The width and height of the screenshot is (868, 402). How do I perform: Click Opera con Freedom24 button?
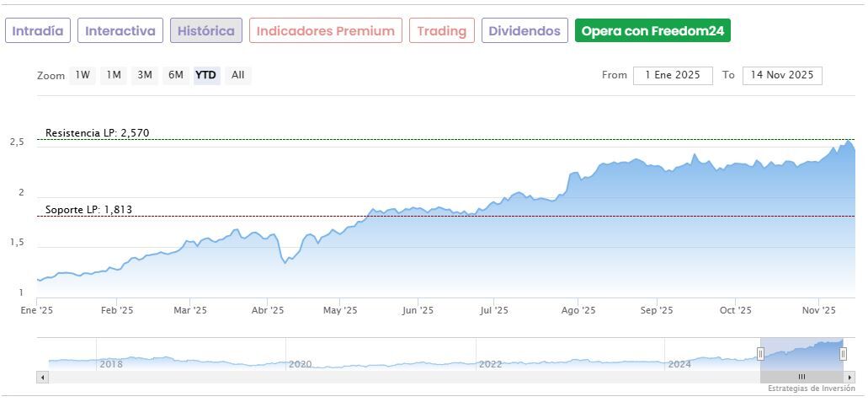(652, 31)
